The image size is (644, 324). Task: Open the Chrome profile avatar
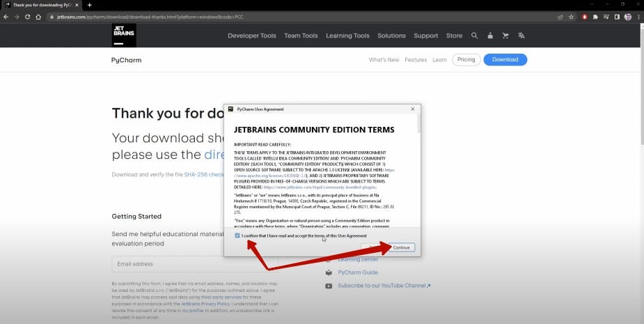coord(627,17)
